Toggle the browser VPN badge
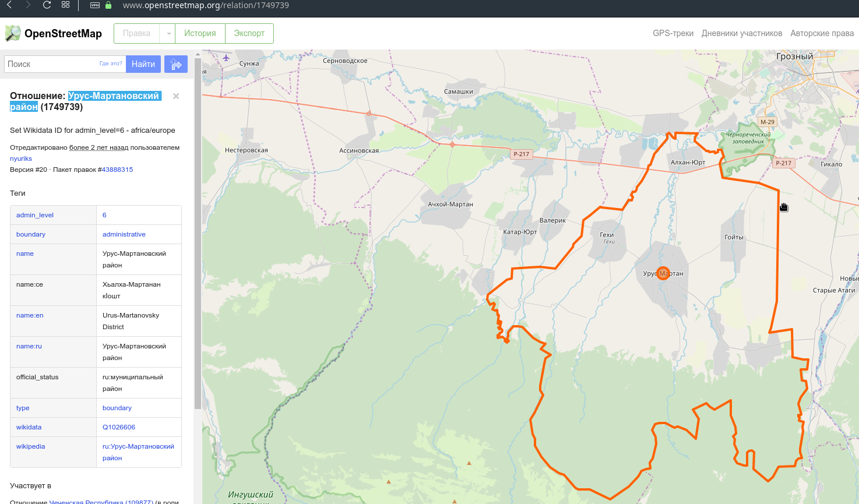The image size is (859, 504). click(x=95, y=5)
